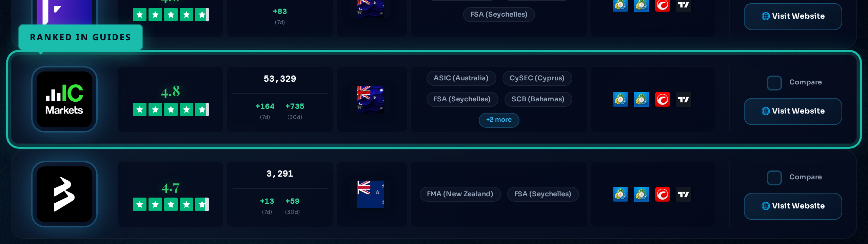868x244 pixels.
Task: Click the IC Markets logo
Action: coord(64,99)
